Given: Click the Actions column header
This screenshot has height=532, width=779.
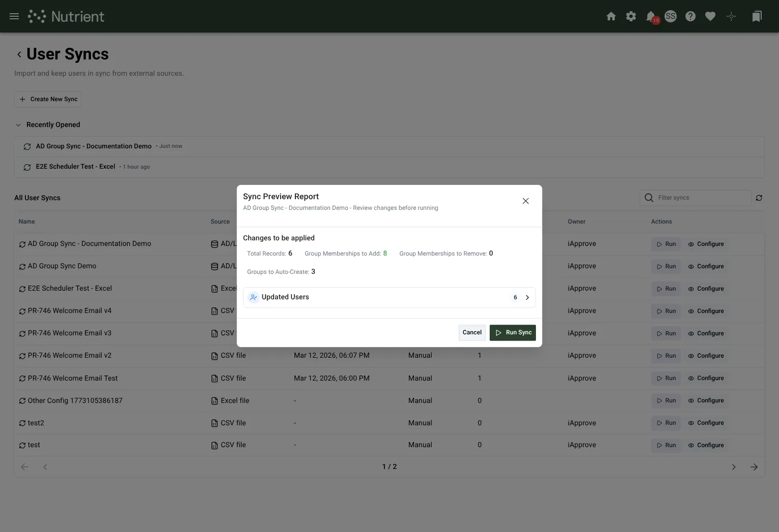Looking at the screenshot, I should [662, 222].
